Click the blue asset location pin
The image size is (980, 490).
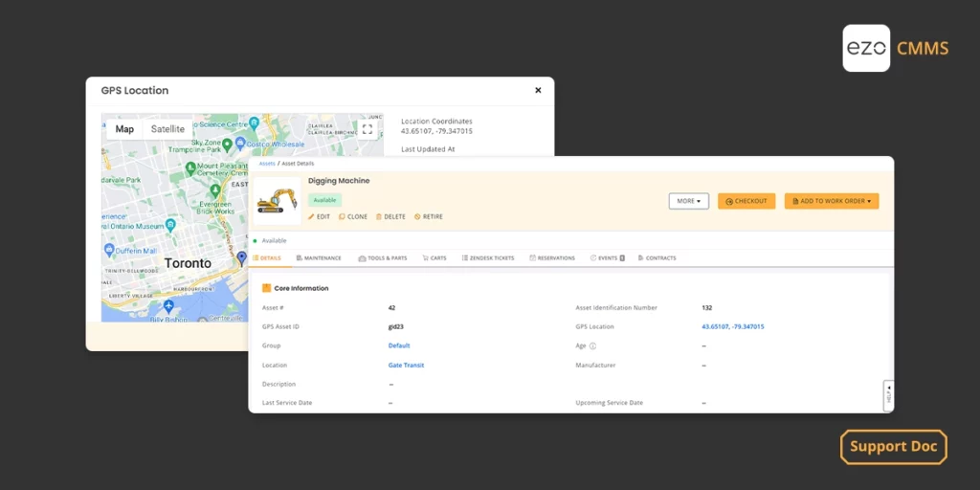(241, 258)
